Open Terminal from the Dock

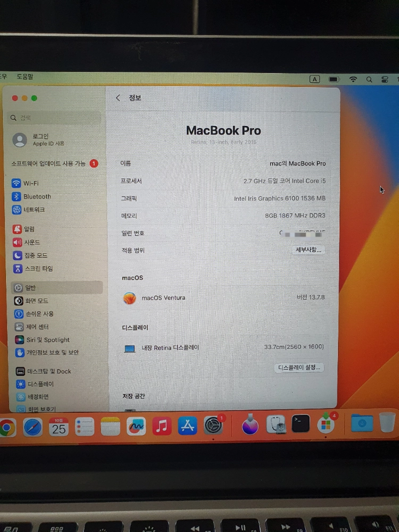[301, 423]
